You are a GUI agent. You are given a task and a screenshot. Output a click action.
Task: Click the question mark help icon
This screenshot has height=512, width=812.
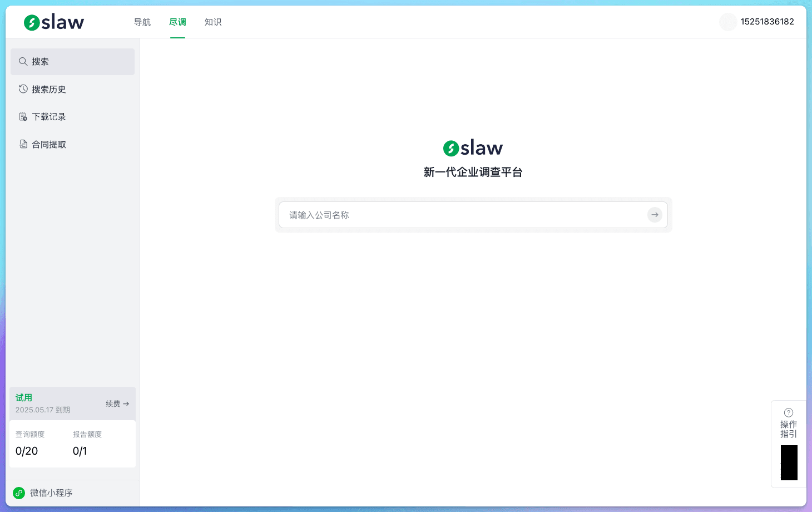pyautogui.click(x=789, y=412)
